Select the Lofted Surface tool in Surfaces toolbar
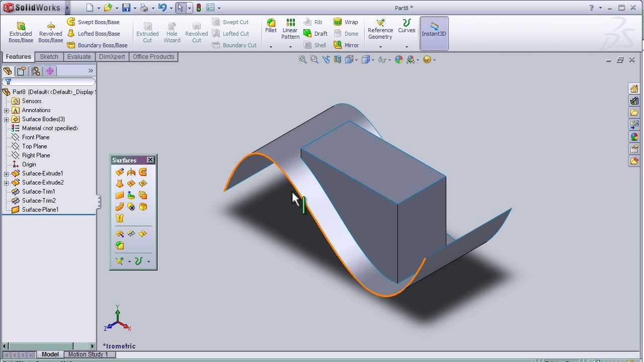644x362 pixels. click(120, 184)
